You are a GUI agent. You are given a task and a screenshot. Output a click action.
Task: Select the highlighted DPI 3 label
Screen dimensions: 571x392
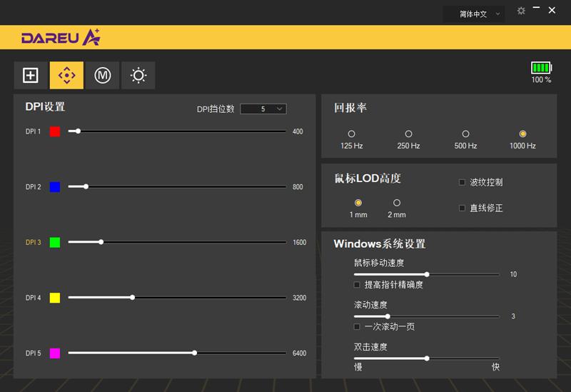[33, 242]
